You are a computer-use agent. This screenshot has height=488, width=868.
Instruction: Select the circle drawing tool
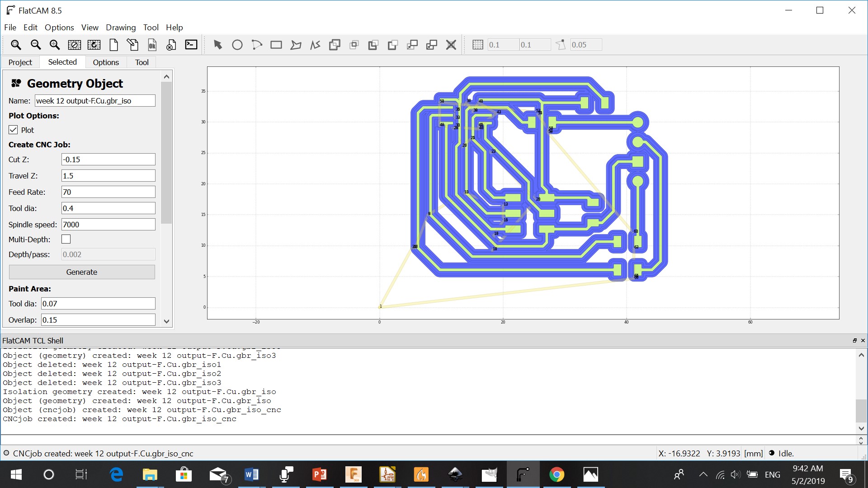point(237,45)
